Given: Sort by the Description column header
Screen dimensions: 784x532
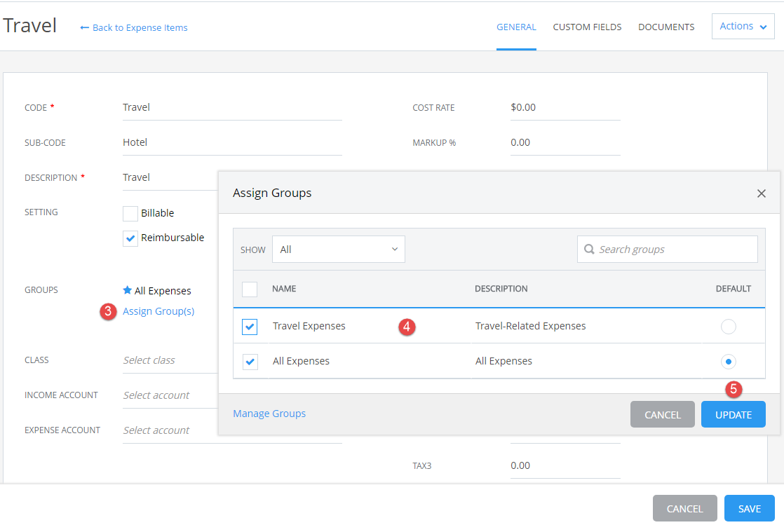Looking at the screenshot, I should tap(501, 289).
